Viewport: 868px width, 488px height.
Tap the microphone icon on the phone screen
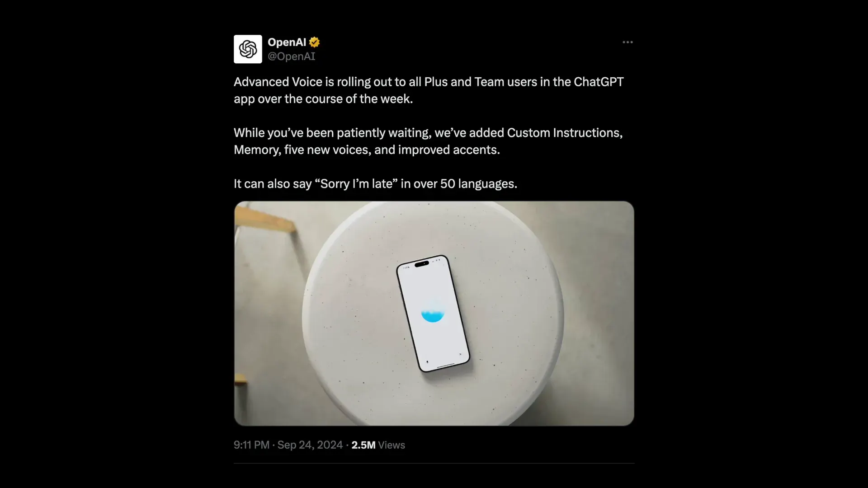[427, 362]
